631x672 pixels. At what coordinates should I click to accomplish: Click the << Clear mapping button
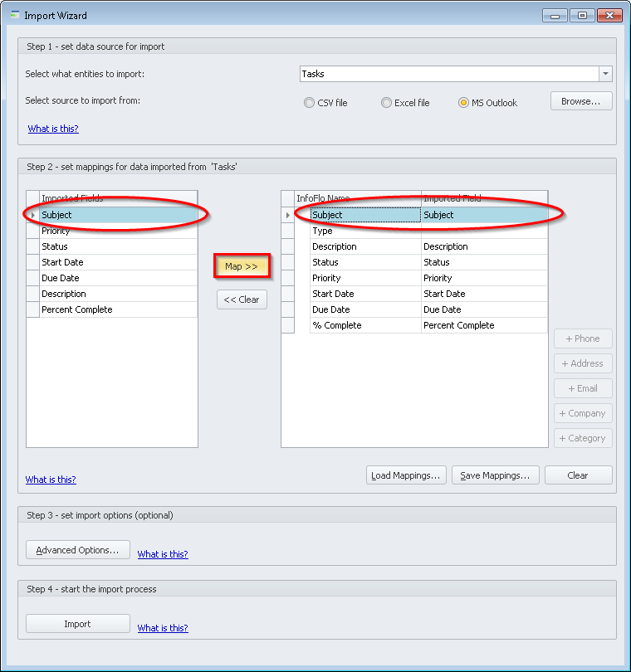(242, 299)
